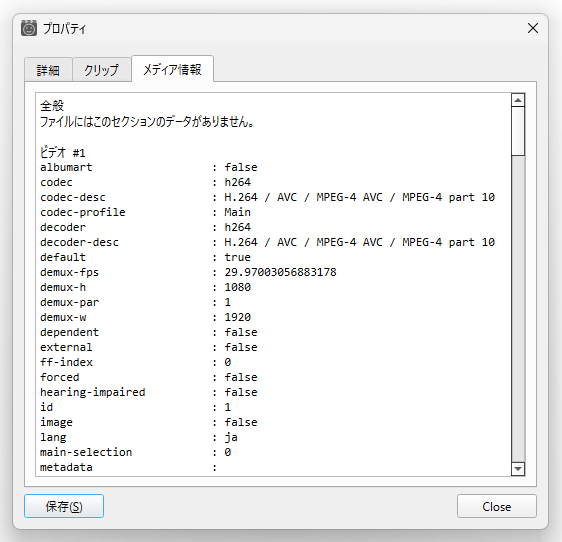Close the プロパティ dialog window

coord(533,28)
